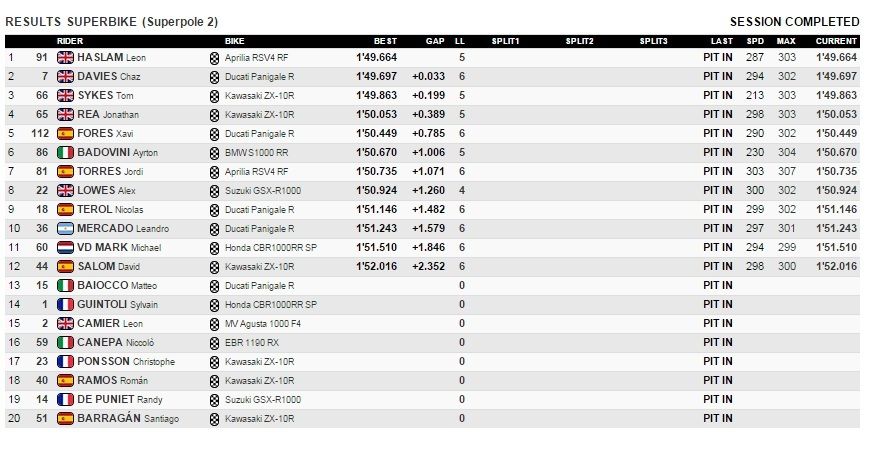Open rider DAVIES Chaz entry
The height and width of the screenshot is (449, 871).
(109, 76)
